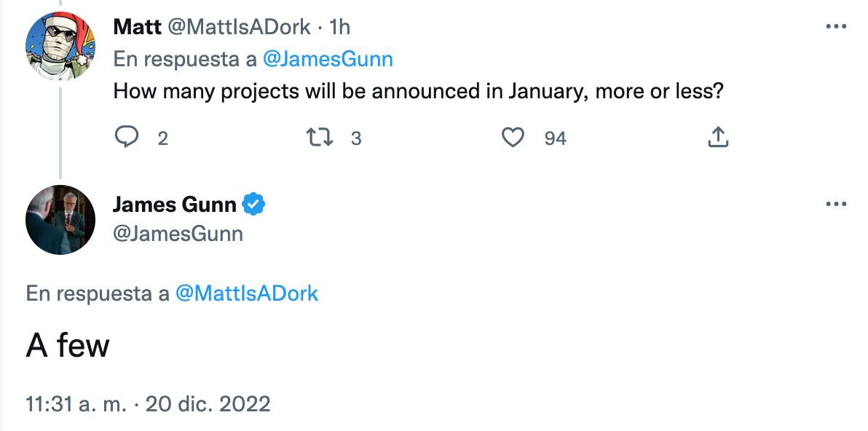Click the blue verified badge next to James Gunn
This screenshot has width=868, height=431.
[x=253, y=205]
